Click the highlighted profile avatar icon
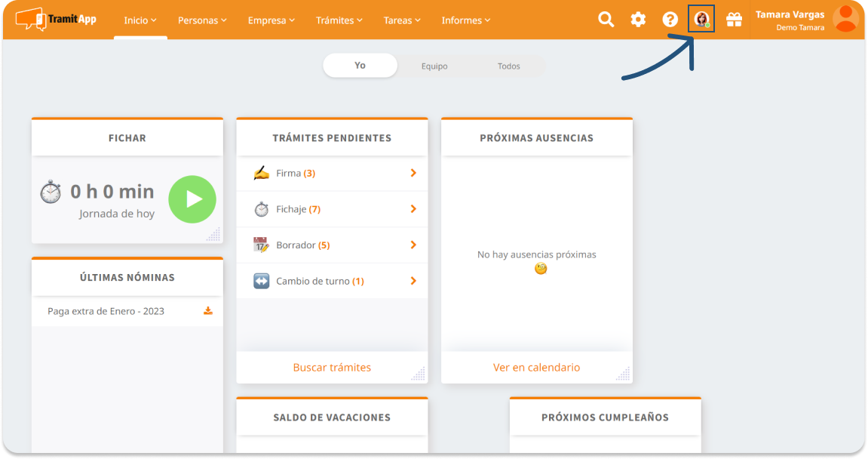The width and height of the screenshot is (868, 459). pyautogui.click(x=701, y=20)
